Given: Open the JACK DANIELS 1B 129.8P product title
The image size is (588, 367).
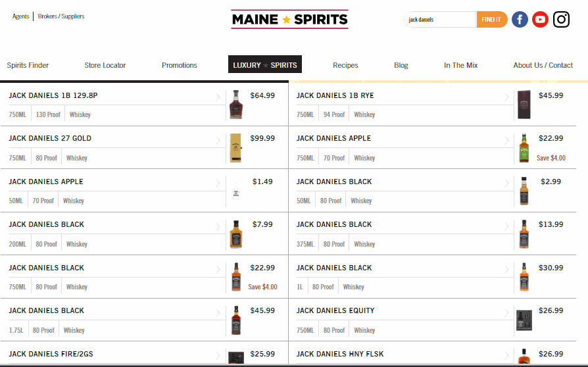Looking at the screenshot, I should [53, 95].
